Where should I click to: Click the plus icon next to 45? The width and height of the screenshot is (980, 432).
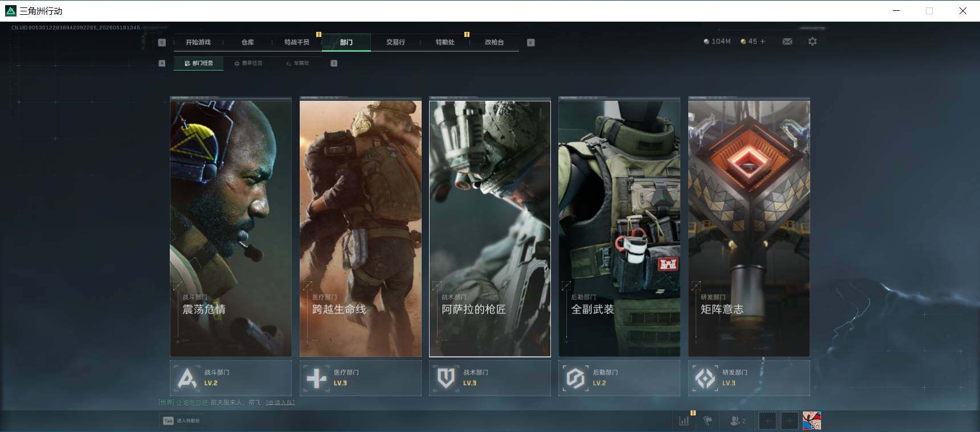[x=763, y=42]
